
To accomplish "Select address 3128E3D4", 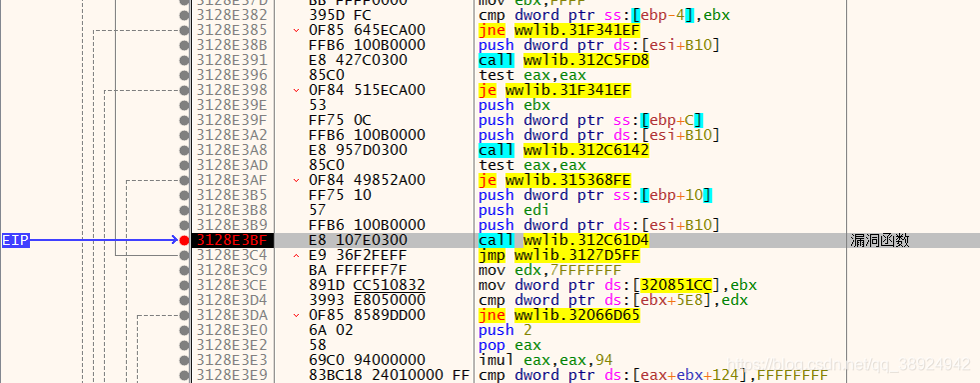I will tap(231, 300).
